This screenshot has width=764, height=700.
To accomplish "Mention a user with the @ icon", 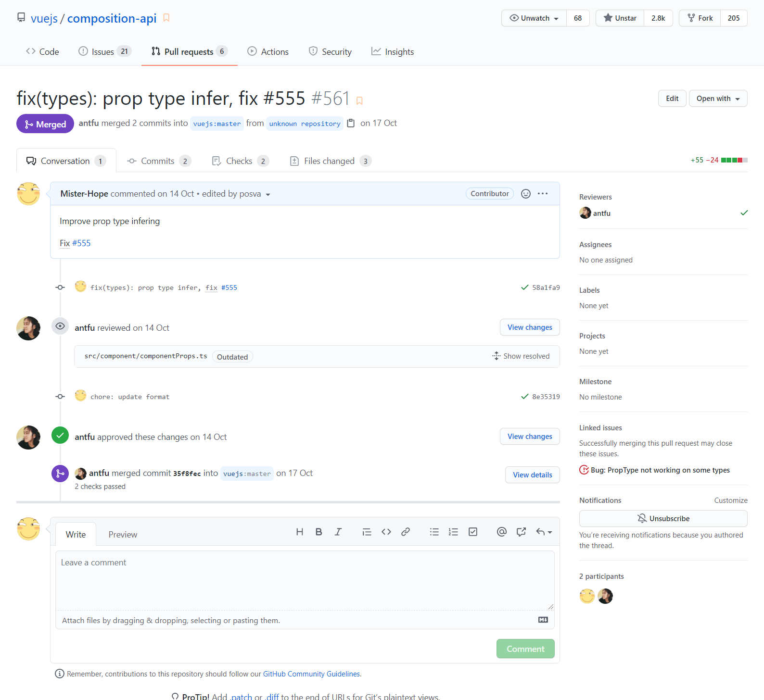I will coord(502,532).
